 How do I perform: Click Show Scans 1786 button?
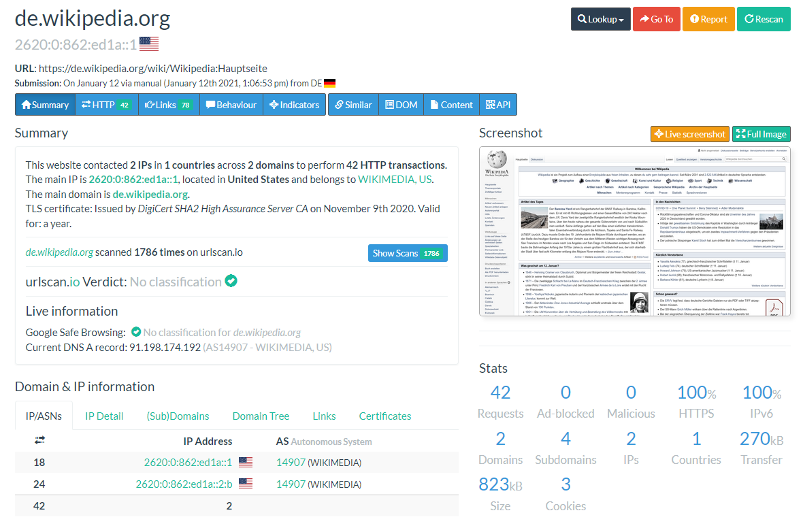pos(408,253)
